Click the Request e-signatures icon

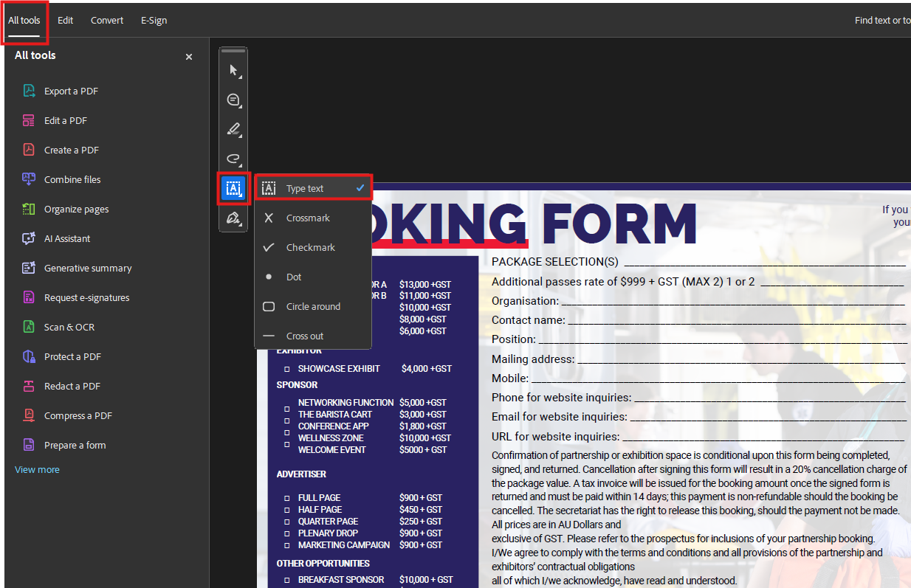coord(29,297)
